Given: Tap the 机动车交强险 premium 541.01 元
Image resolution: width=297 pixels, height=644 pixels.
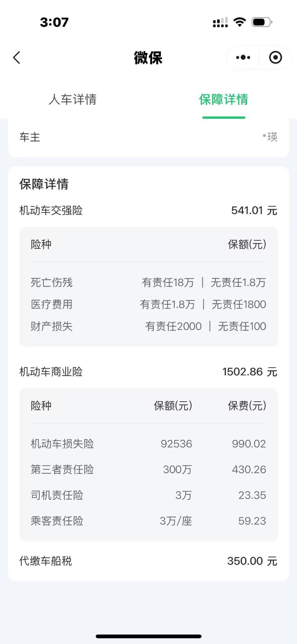Looking at the screenshot, I should [x=254, y=210].
